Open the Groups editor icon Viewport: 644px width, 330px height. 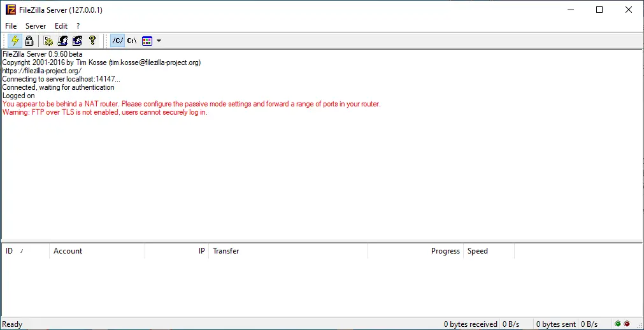[x=77, y=41]
